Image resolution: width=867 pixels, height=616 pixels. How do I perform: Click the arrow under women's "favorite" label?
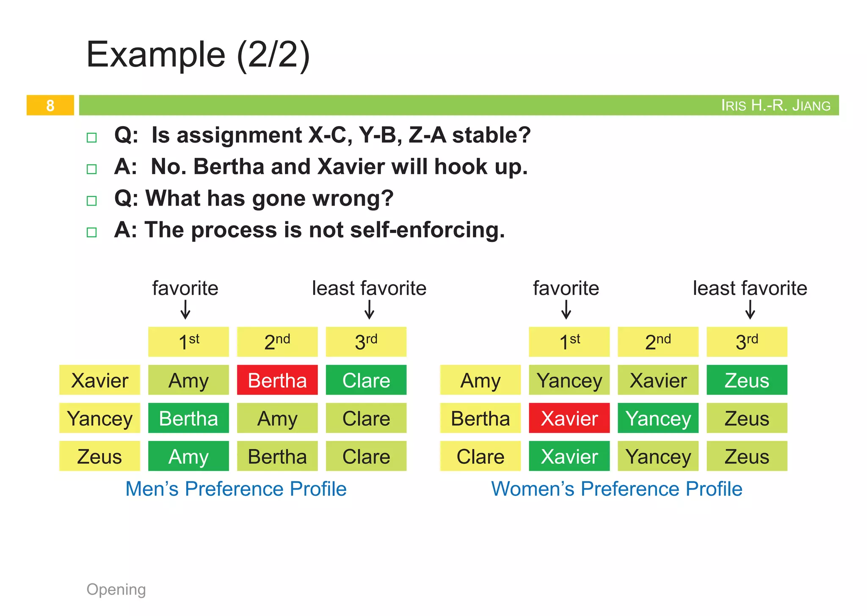coord(566,309)
